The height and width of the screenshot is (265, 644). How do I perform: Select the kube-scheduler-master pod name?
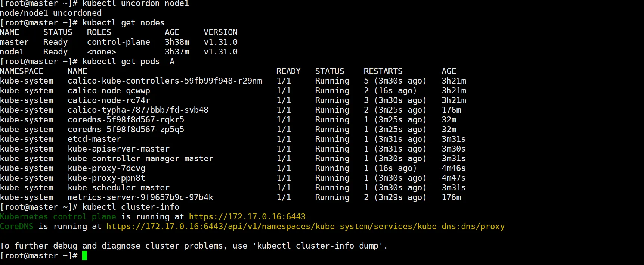pos(118,188)
